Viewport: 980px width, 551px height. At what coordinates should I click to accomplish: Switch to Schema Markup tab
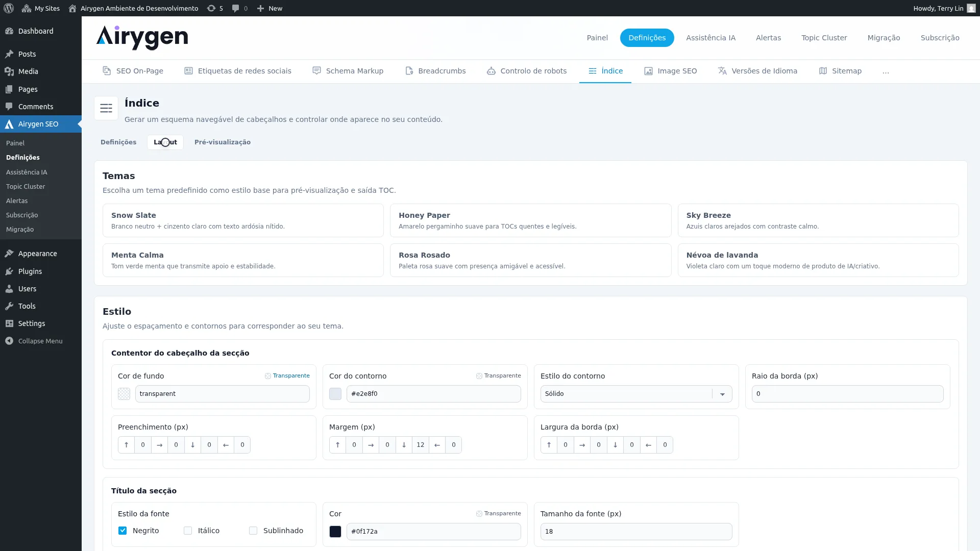[348, 71]
